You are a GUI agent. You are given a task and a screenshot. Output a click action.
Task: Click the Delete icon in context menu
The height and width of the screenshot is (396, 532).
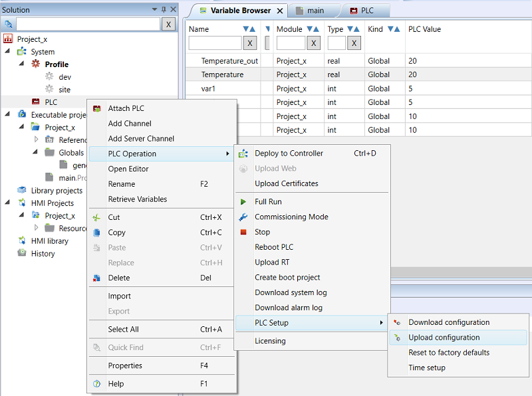[x=96, y=278]
